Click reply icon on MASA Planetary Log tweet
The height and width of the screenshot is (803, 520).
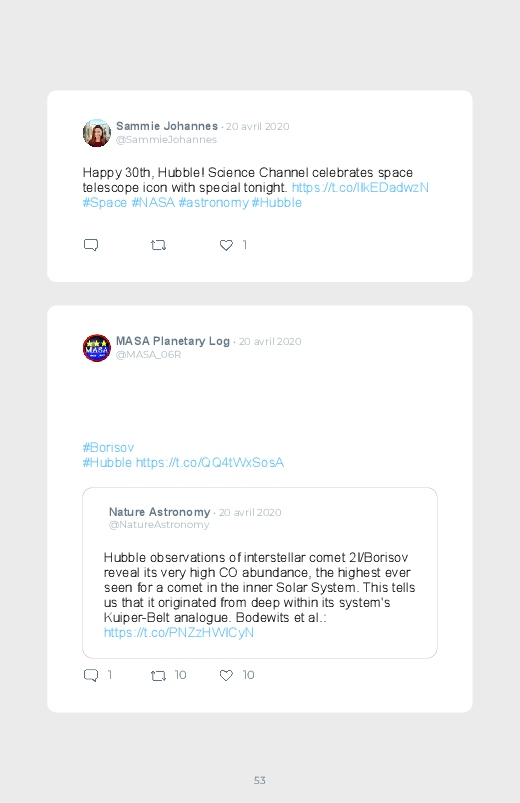pos(91,675)
